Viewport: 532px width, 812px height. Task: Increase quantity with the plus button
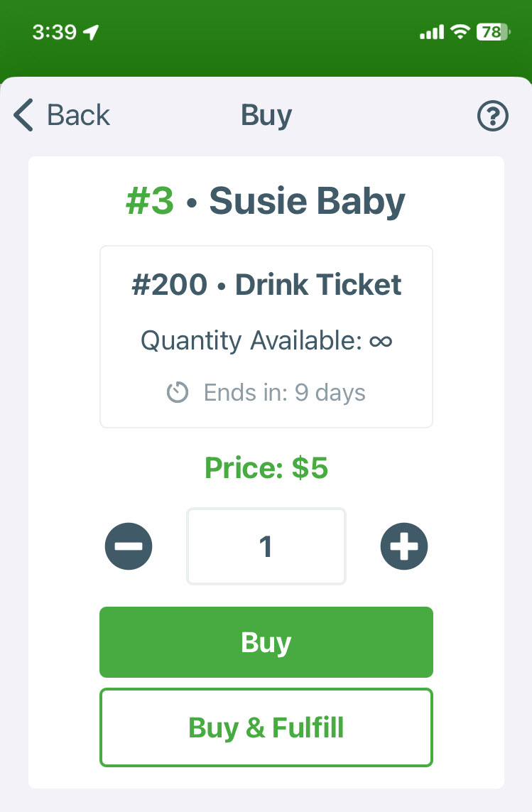click(404, 546)
